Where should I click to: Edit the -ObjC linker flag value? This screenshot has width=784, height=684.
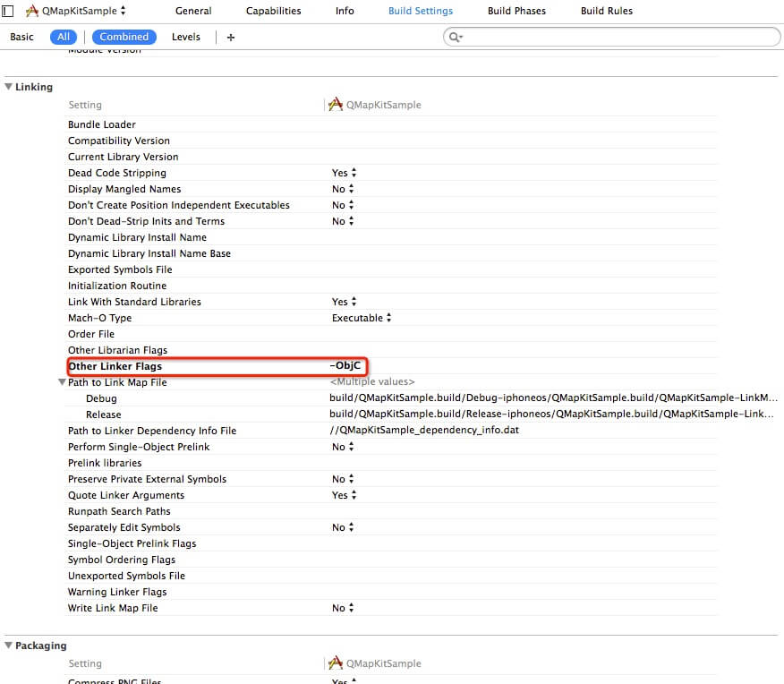tap(345, 365)
